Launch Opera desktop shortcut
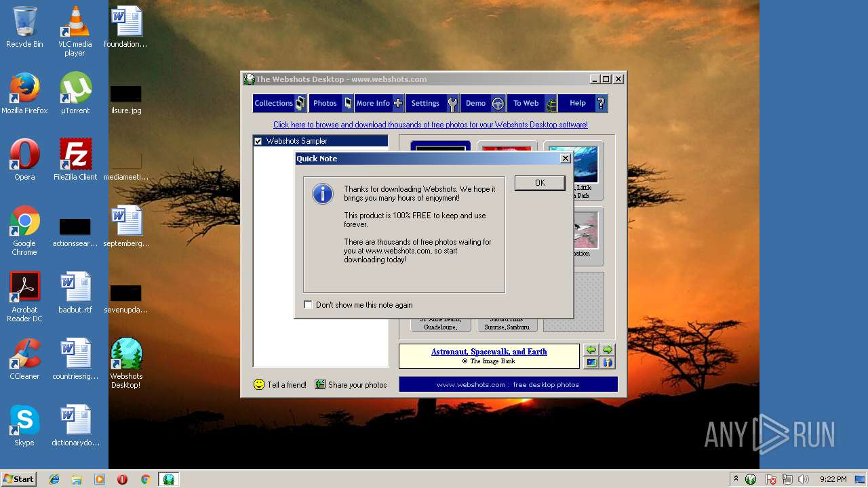Image resolution: width=868 pixels, height=488 pixels. (24, 160)
